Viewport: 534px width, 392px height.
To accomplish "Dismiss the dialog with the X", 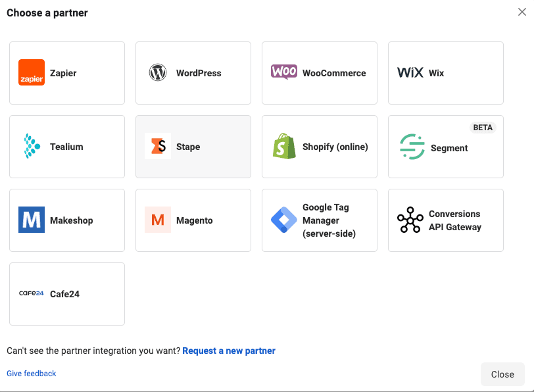I will 522,11.
